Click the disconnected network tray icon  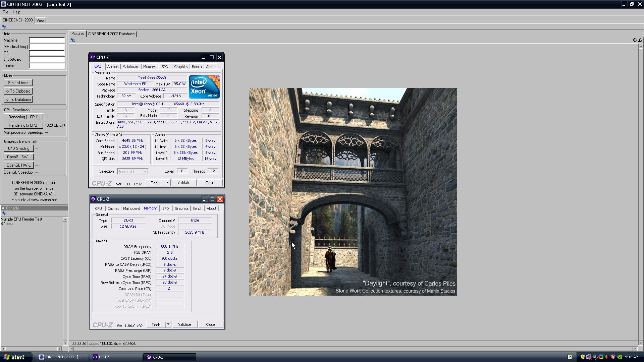(589, 357)
